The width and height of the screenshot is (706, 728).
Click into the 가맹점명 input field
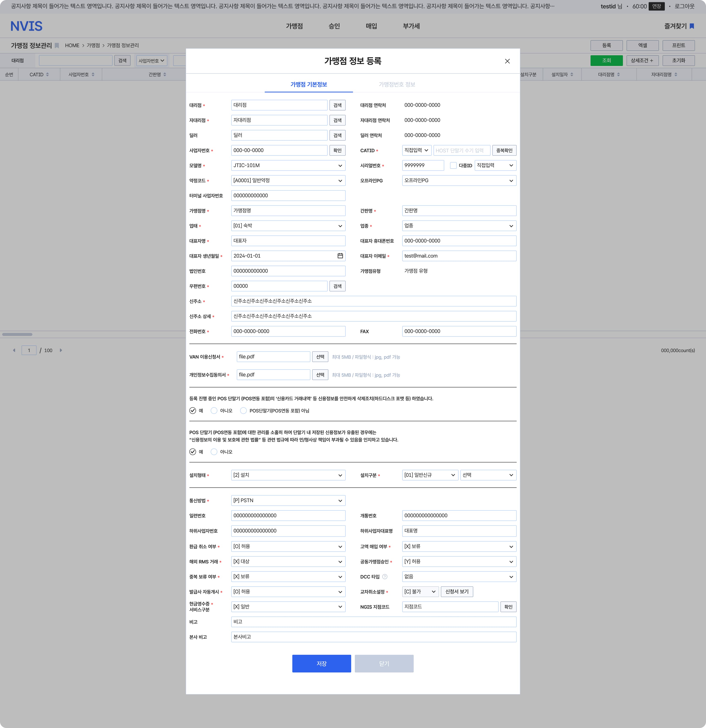click(288, 211)
